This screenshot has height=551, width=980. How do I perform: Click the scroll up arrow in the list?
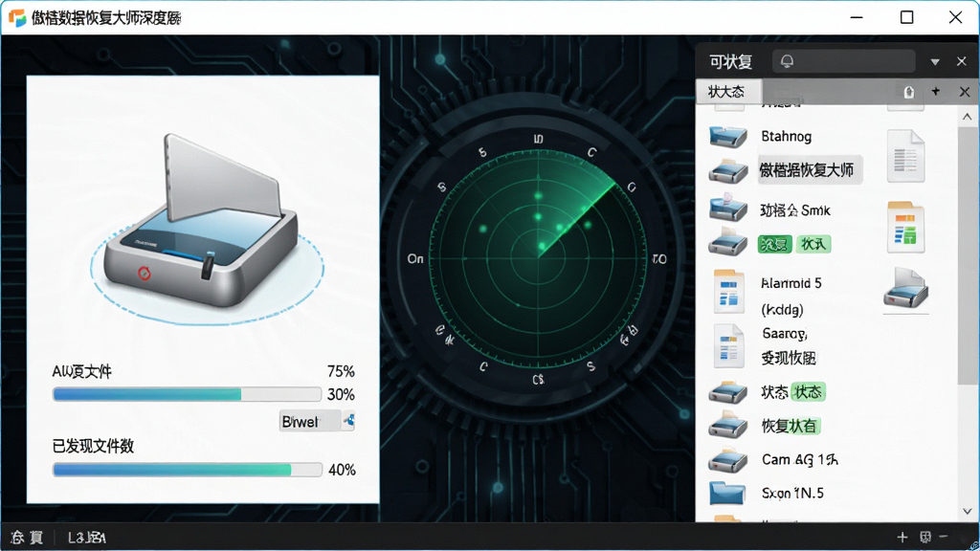coord(967,117)
